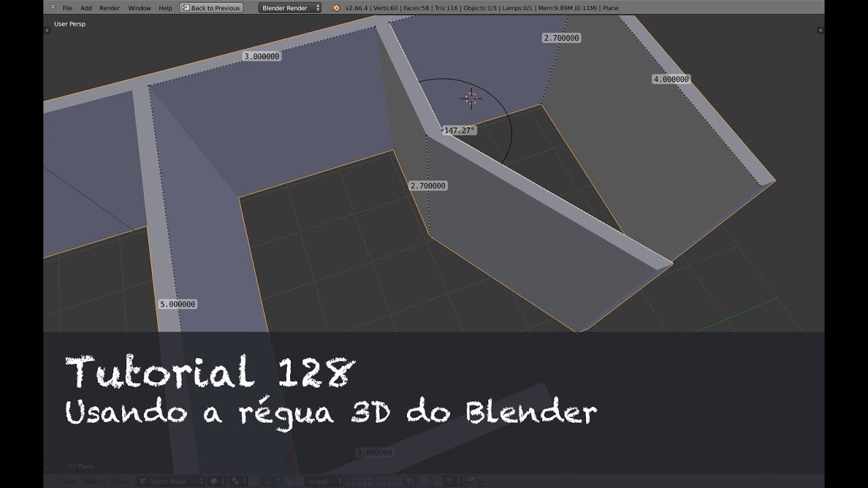The image size is (868, 488).
Task: Click the Back to Previous button
Action: pos(211,8)
